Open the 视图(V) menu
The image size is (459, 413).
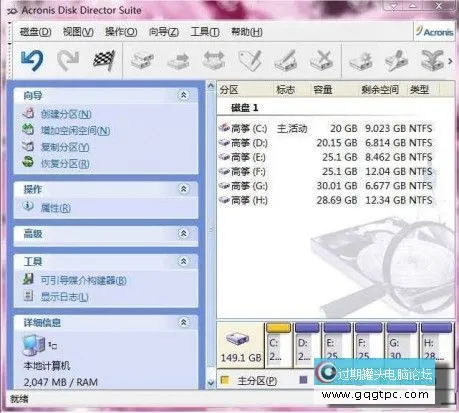[78, 32]
